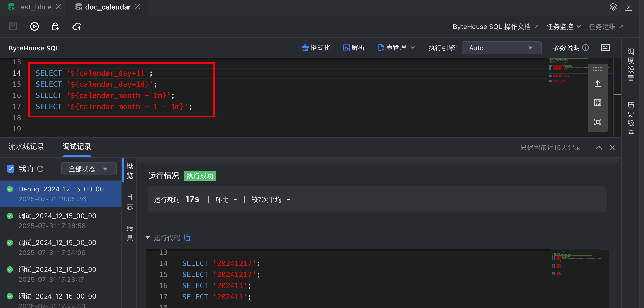644x308 pixels.
Task: Select debug record from 17:36:58
Action: [x=57, y=221]
